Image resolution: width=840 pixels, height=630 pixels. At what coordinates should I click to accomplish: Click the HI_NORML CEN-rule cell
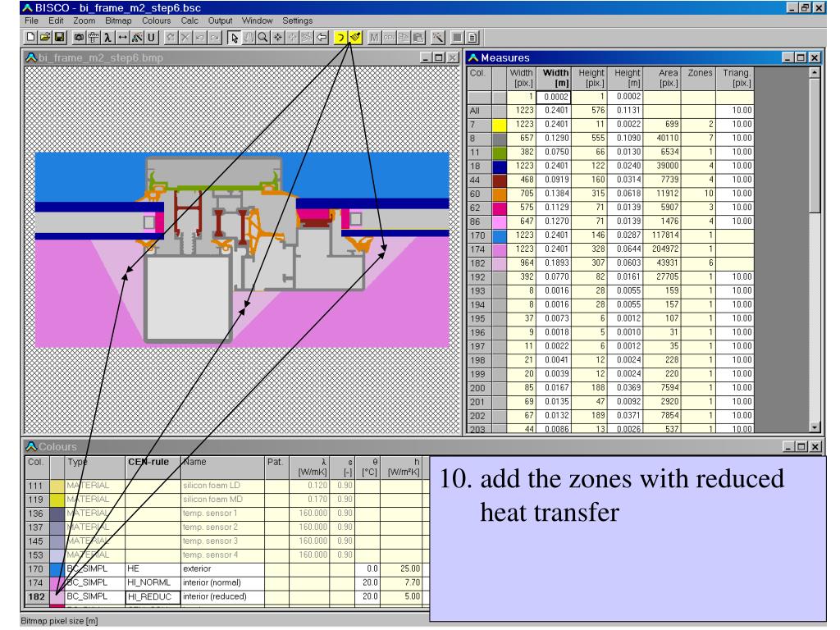coord(153,583)
